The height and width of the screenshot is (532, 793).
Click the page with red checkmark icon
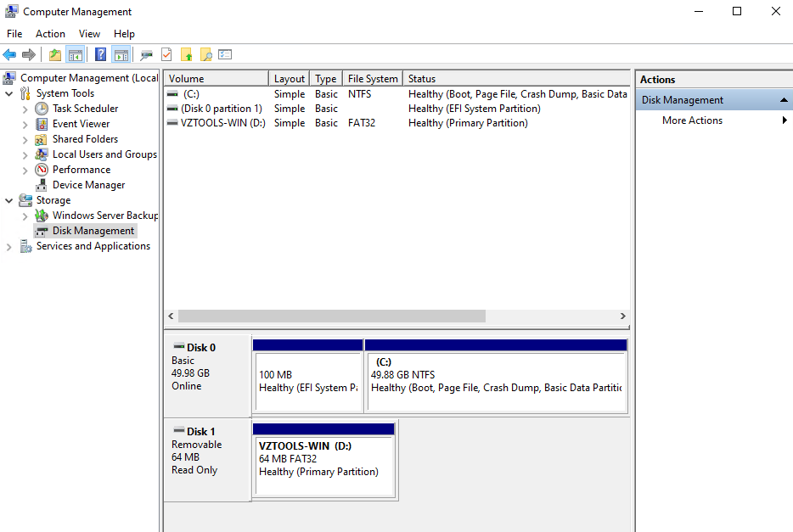click(166, 54)
